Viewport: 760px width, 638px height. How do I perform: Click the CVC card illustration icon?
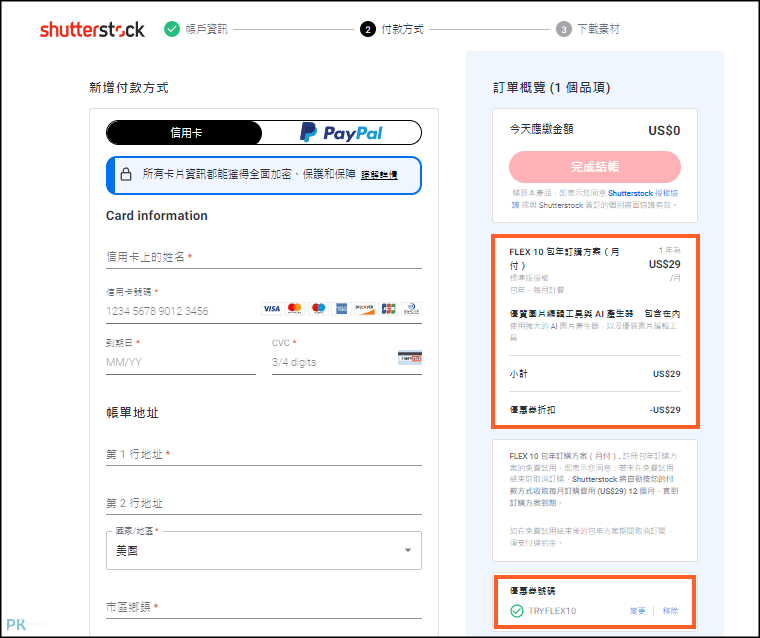pos(410,358)
